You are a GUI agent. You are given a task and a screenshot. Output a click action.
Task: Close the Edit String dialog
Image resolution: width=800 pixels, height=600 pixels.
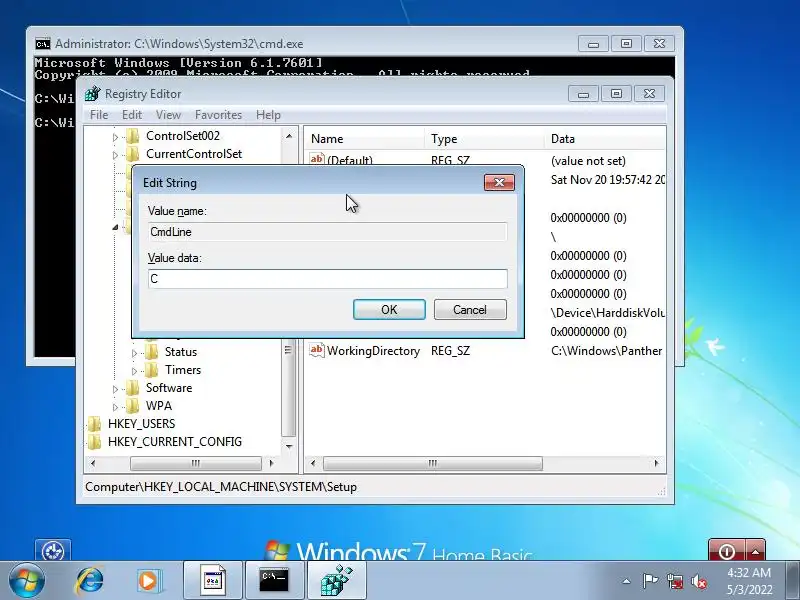click(499, 183)
